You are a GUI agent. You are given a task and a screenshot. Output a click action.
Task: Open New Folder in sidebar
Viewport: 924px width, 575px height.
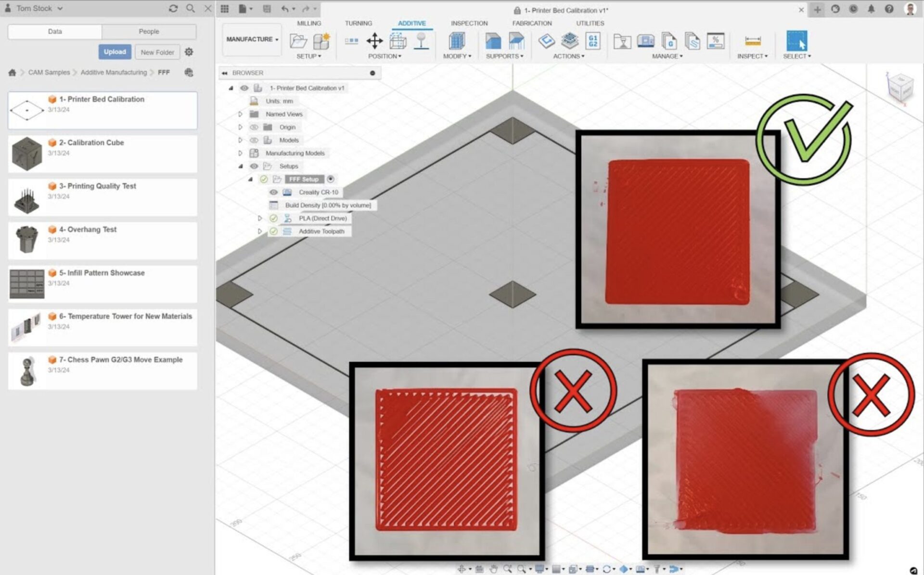click(x=158, y=51)
